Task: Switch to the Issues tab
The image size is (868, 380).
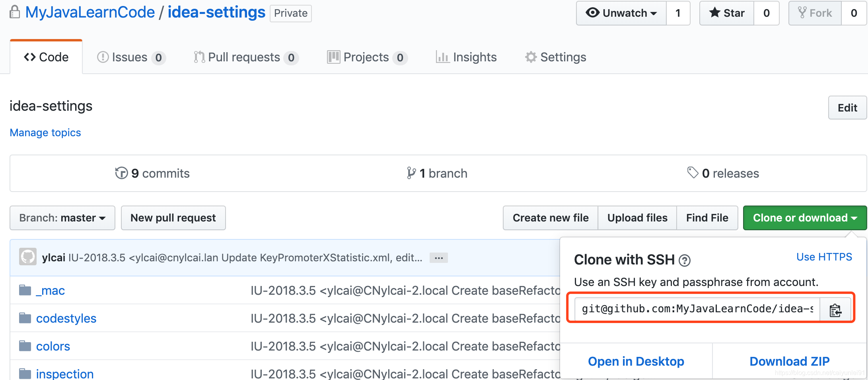Action: [x=131, y=57]
